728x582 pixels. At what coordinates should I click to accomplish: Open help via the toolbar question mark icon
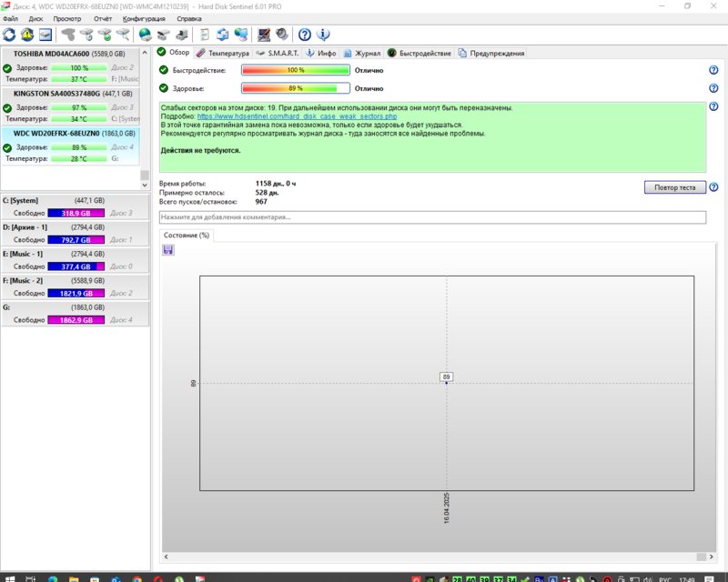coord(305,35)
